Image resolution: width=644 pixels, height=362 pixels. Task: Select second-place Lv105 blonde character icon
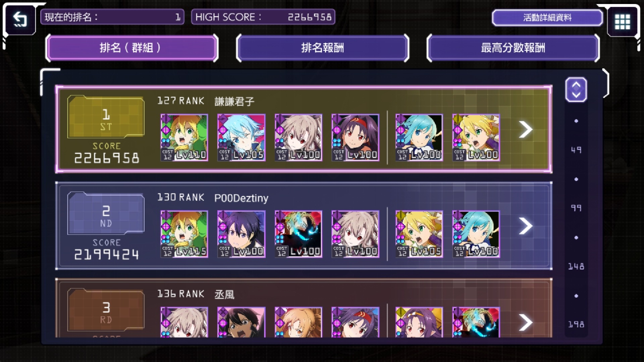point(419,234)
